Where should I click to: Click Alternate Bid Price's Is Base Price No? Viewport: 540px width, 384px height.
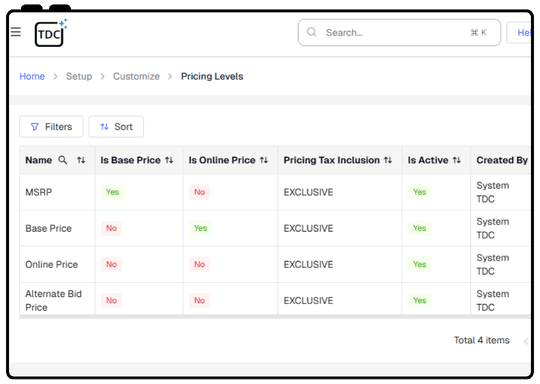(x=111, y=301)
